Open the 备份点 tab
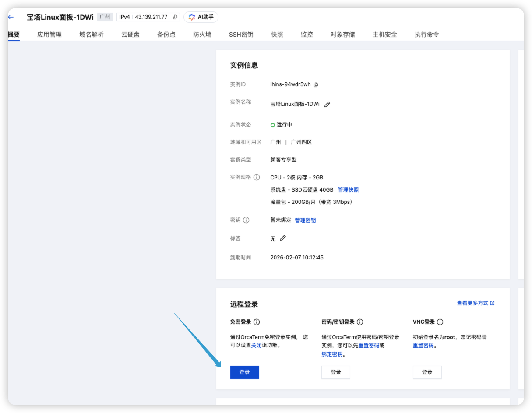Viewport: 532px width, 413px height. coord(166,35)
